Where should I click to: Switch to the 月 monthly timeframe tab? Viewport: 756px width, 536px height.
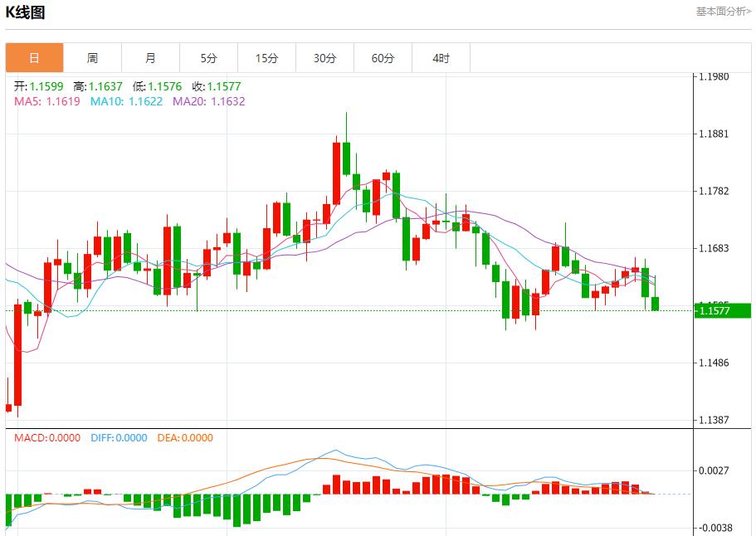pyautogui.click(x=150, y=57)
